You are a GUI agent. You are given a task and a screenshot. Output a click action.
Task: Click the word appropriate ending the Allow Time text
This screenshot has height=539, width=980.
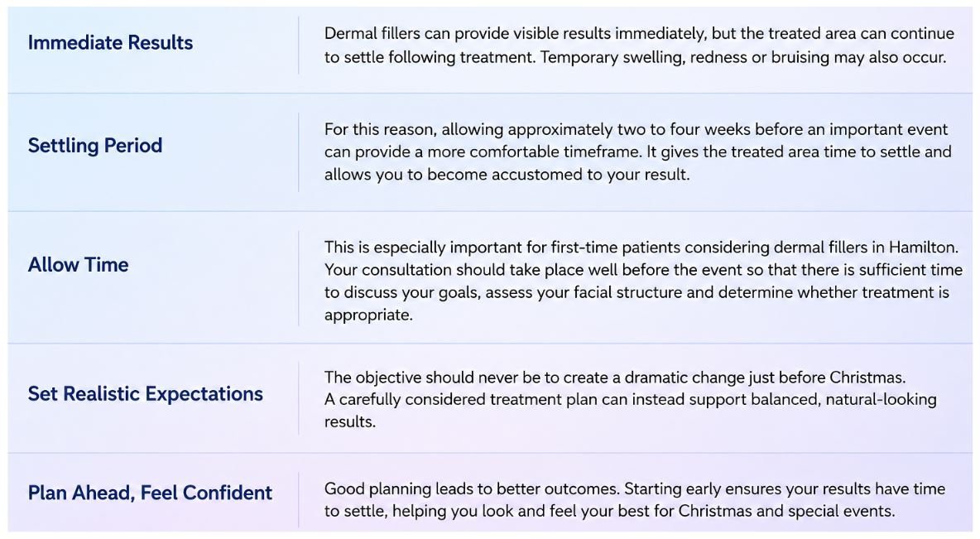point(368,315)
